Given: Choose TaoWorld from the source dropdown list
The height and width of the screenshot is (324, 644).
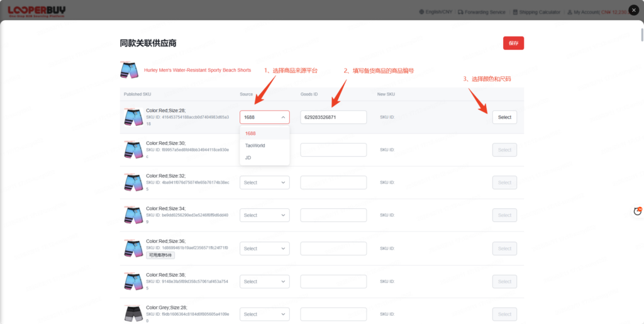Looking at the screenshot, I should (x=255, y=145).
